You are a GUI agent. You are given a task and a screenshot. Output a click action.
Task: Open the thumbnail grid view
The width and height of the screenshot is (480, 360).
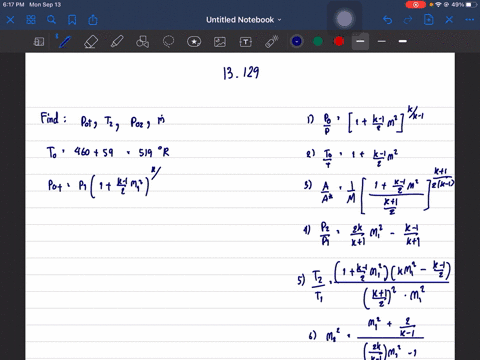point(31,20)
